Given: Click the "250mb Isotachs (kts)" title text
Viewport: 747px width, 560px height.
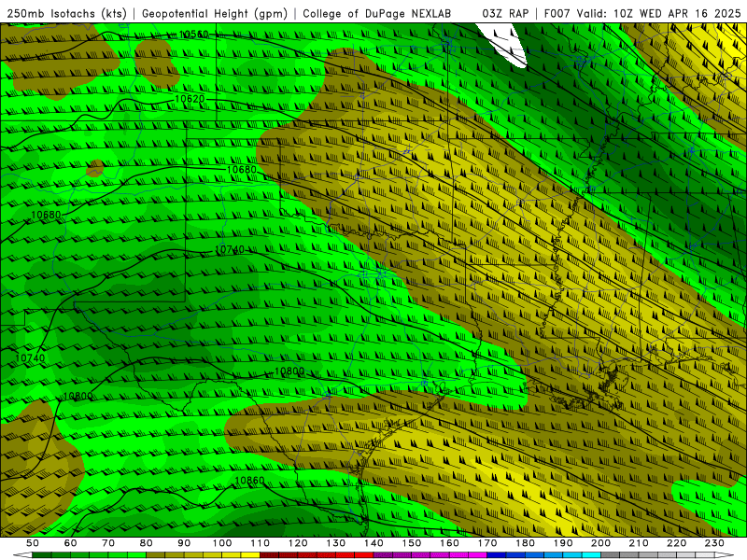Looking at the screenshot, I should pos(66,14).
